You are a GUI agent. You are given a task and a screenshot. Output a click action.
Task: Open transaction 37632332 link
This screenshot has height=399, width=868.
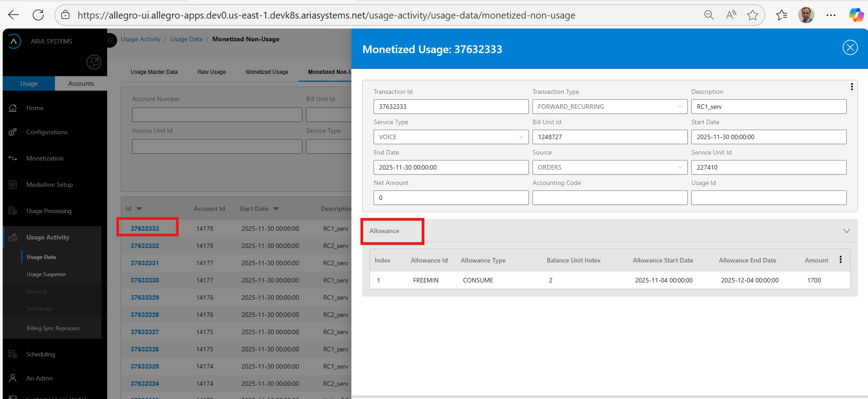click(x=145, y=246)
